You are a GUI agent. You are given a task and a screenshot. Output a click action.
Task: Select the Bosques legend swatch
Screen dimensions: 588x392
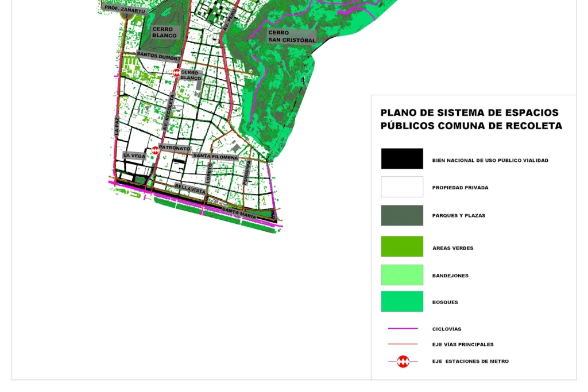click(x=402, y=301)
